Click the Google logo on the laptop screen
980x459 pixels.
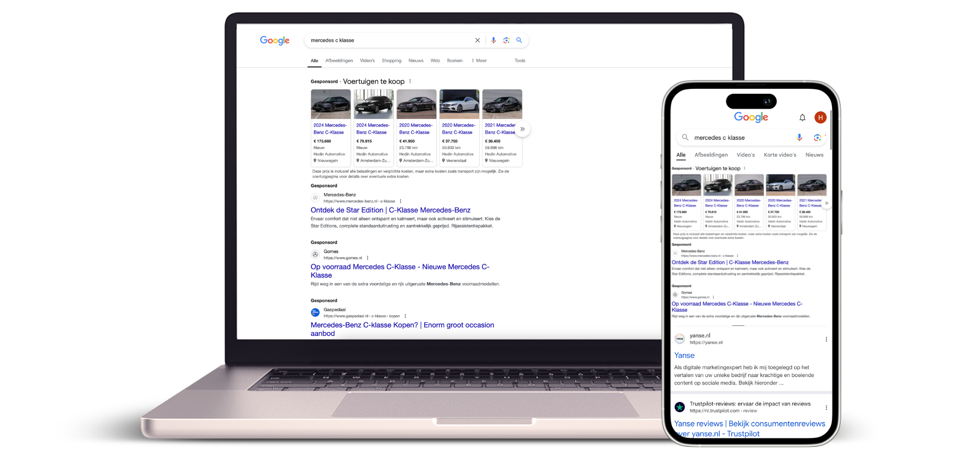275,40
